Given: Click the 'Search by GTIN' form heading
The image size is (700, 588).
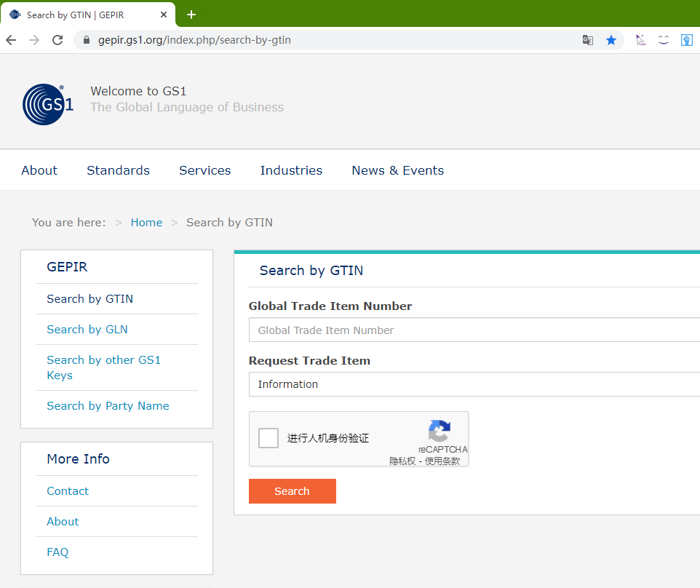Looking at the screenshot, I should pyautogui.click(x=311, y=271).
